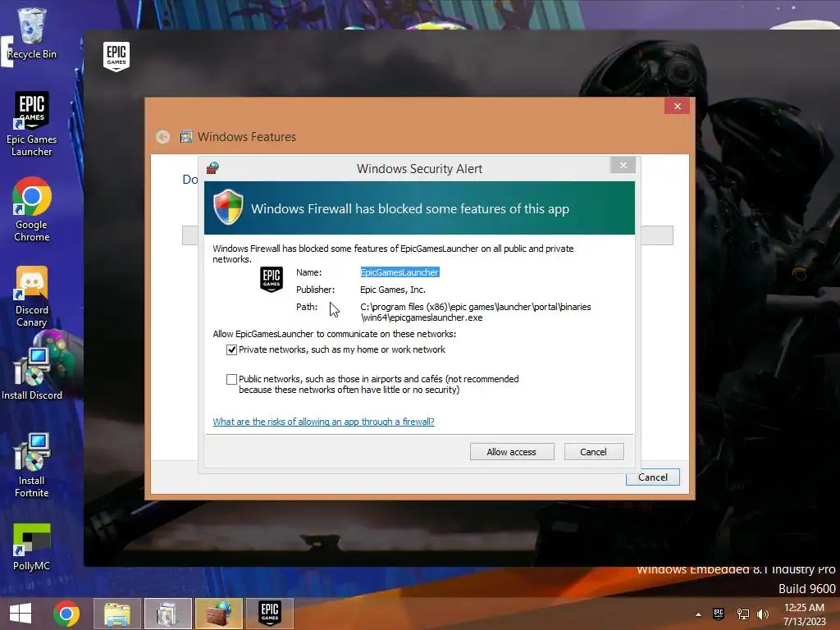Select the Install Fortnite desktop icon
The width and height of the screenshot is (840, 630).
point(32,465)
